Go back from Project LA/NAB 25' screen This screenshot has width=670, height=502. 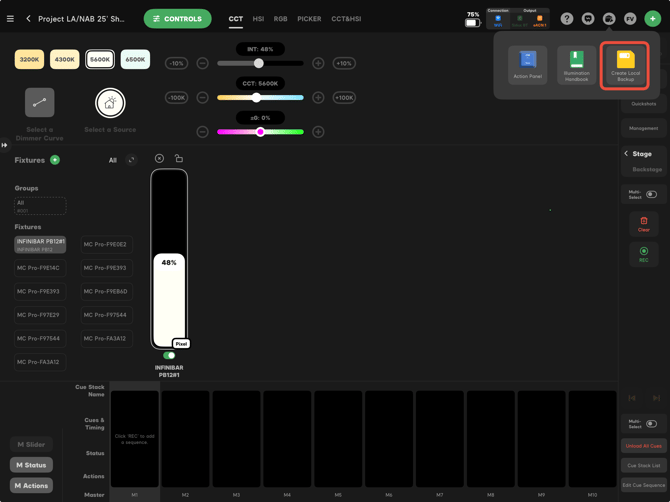pyautogui.click(x=28, y=19)
